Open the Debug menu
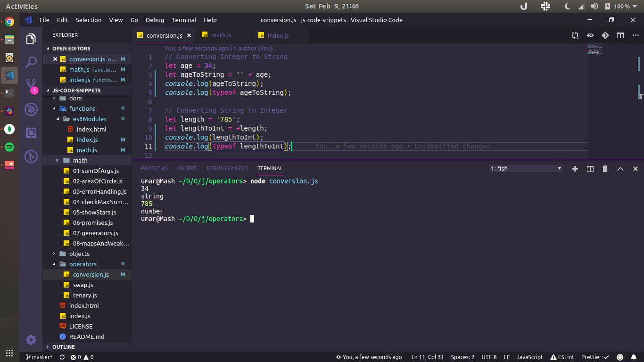 [155, 20]
